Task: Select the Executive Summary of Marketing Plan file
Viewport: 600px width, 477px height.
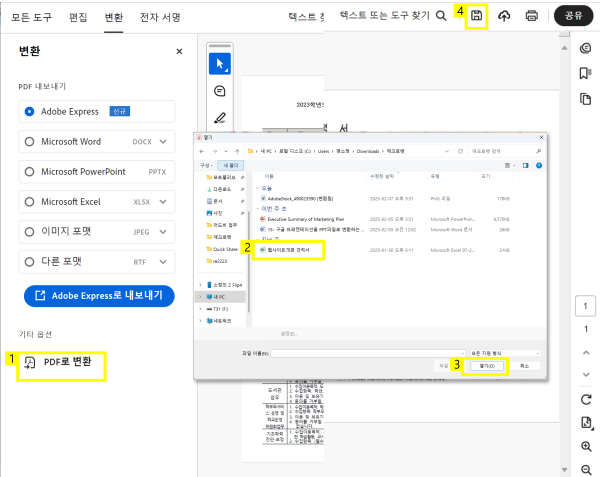Action: pyautogui.click(x=306, y=219)
